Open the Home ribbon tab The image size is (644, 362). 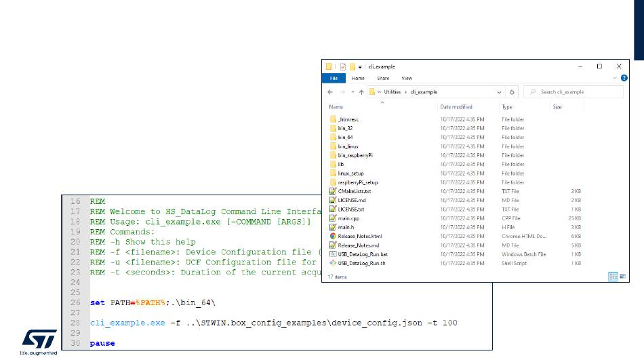(358, 78)
